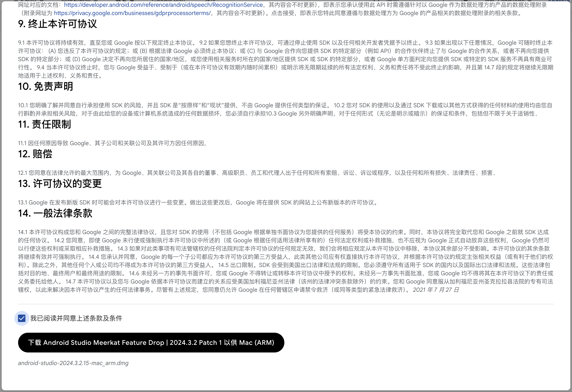Viewport: 572px width, 392px height.
Task: Click the 10. 免责声明 heading
Action: (x=45, y=86)
